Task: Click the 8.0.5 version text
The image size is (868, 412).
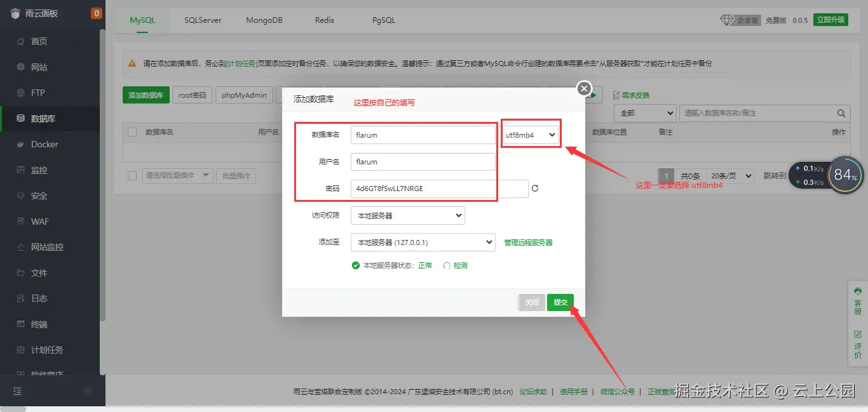Action: point(800,20)
